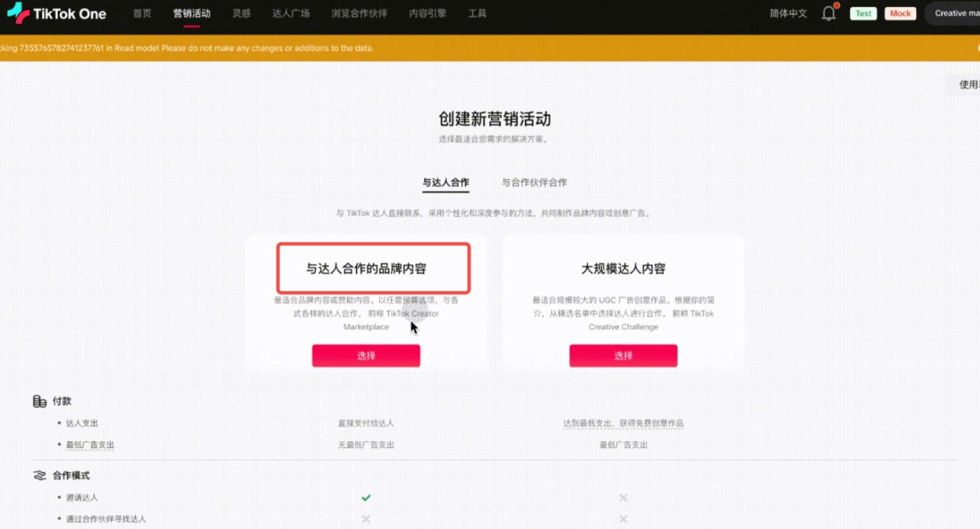Open the 首页 home menu

click(x=142, y=14)
